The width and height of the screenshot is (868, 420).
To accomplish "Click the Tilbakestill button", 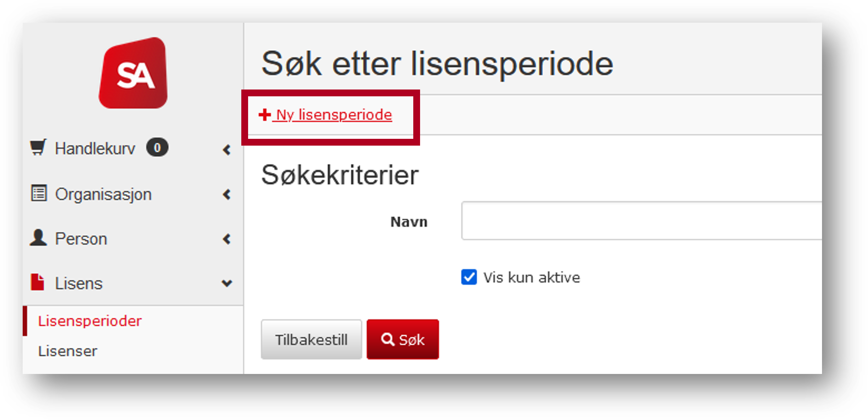I will click(x=311, y=339).
